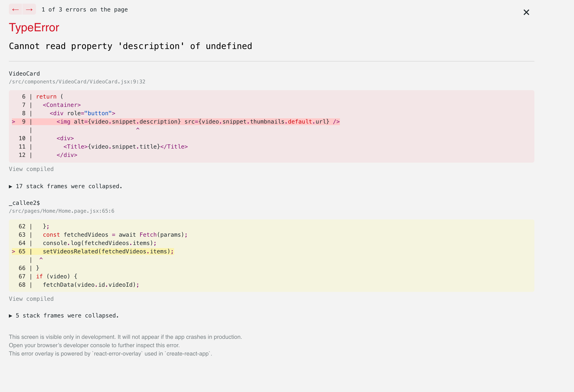The width and height of the screenshot is (574, 392).
Task: Click the VideoCard function name
Action: (24, 74)
